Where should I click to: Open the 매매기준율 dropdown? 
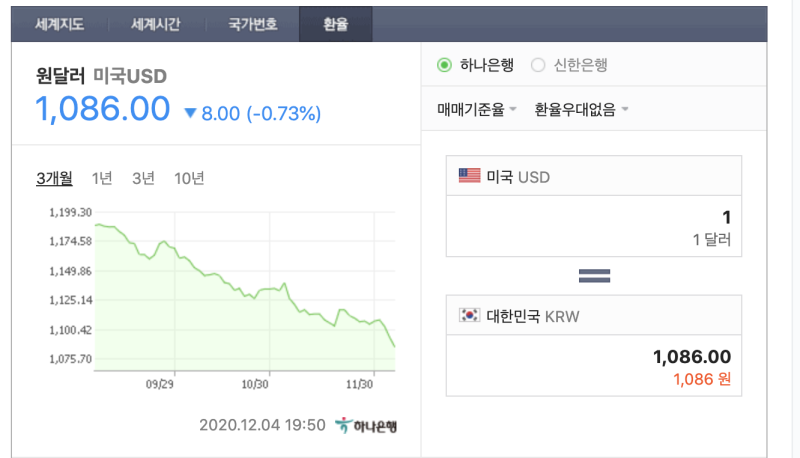click(477, 109)
